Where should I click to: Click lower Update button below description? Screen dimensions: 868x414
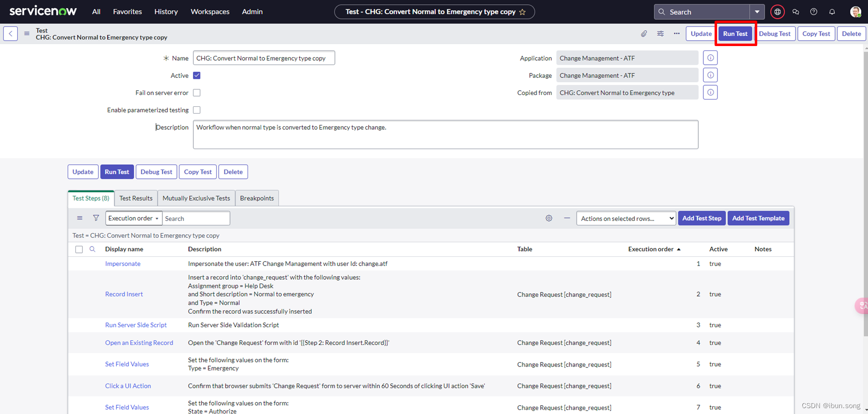pos(83,172)
